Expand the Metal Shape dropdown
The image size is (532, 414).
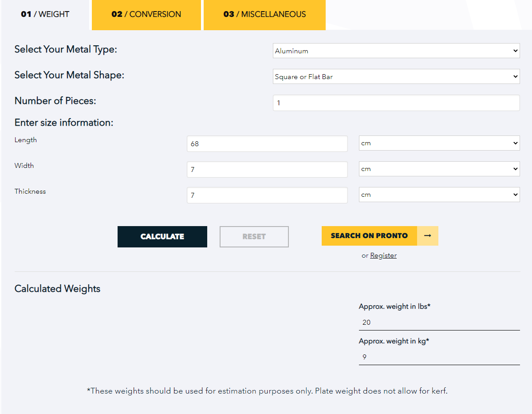click(396, 77)
